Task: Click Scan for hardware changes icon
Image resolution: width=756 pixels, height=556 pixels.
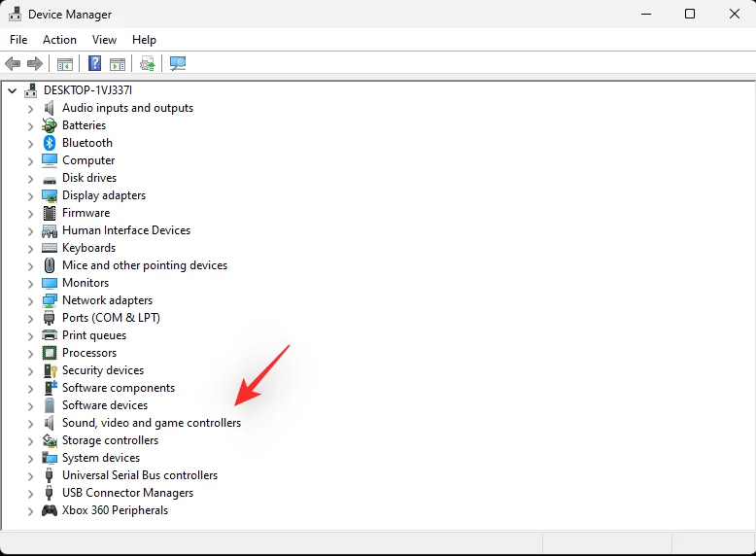Action: coord(178,63)
